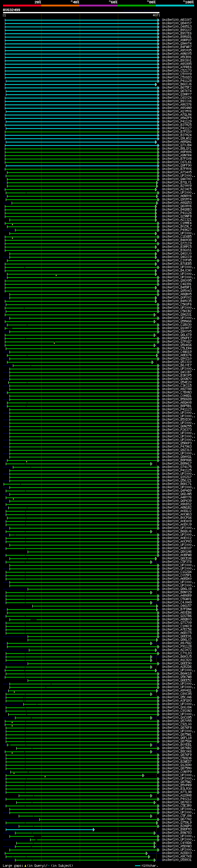197x868 pixels.
Task: Open hit UniRef100_O48513
Action: pos(177,26)
